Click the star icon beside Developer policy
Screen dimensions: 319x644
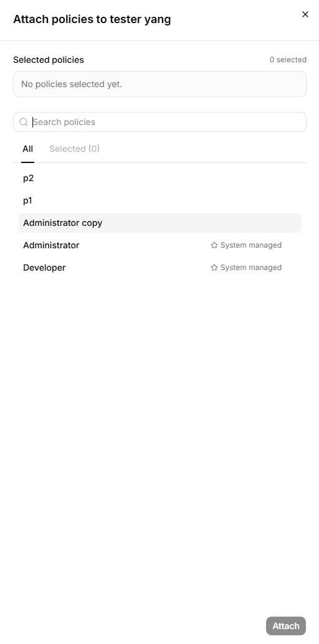[214, 268]
